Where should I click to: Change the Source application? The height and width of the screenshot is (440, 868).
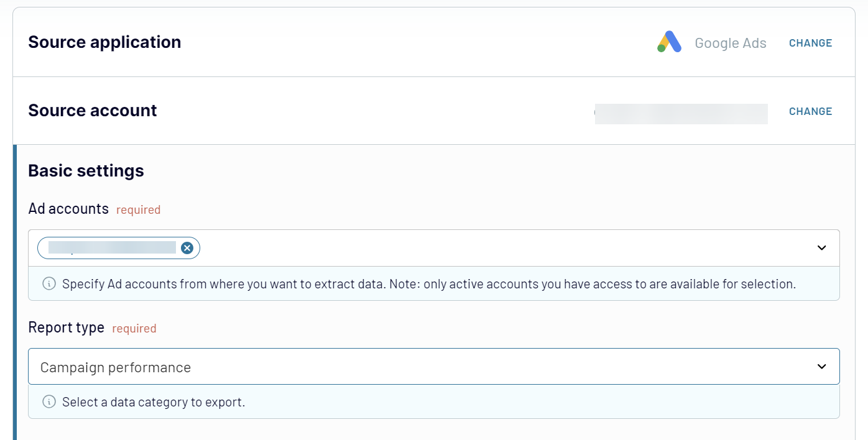click(x=810, y=43)
